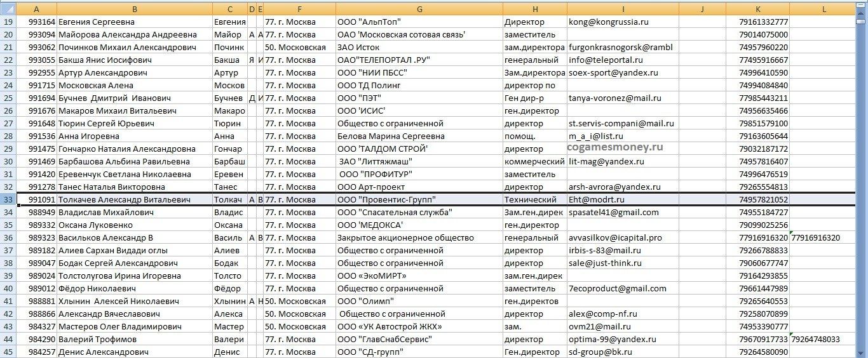The width and height of the screenshot is (868, 358).
Task: Click email optima-99@yandex.ru
Action: tap(623, 339)
